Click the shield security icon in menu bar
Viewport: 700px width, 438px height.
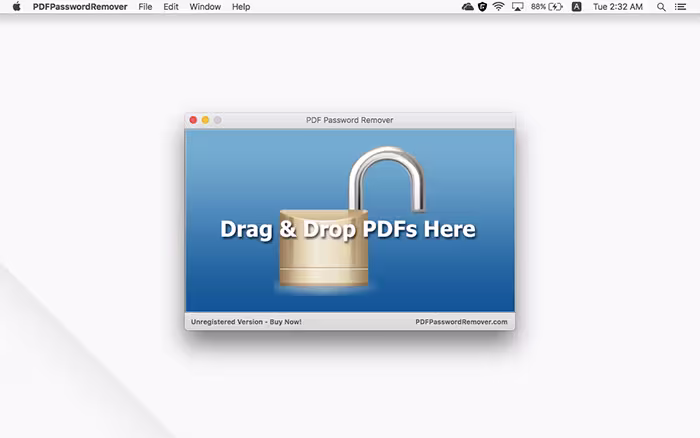[x=482, y=7]
